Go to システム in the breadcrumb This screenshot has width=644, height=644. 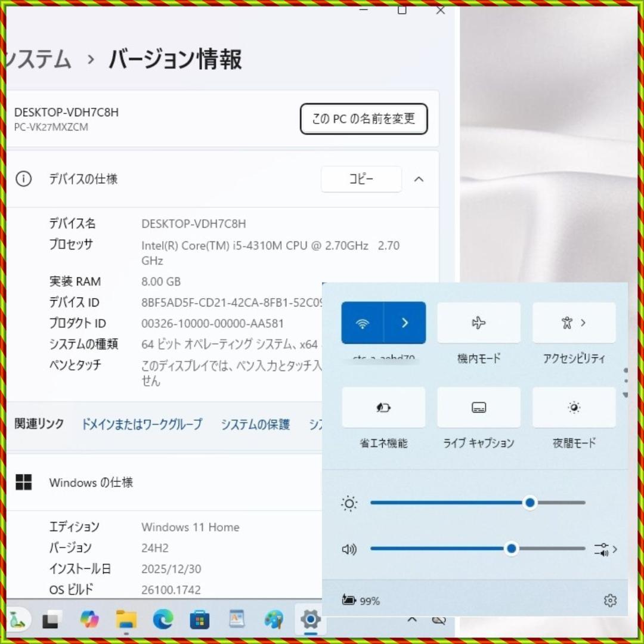[36, 59]
